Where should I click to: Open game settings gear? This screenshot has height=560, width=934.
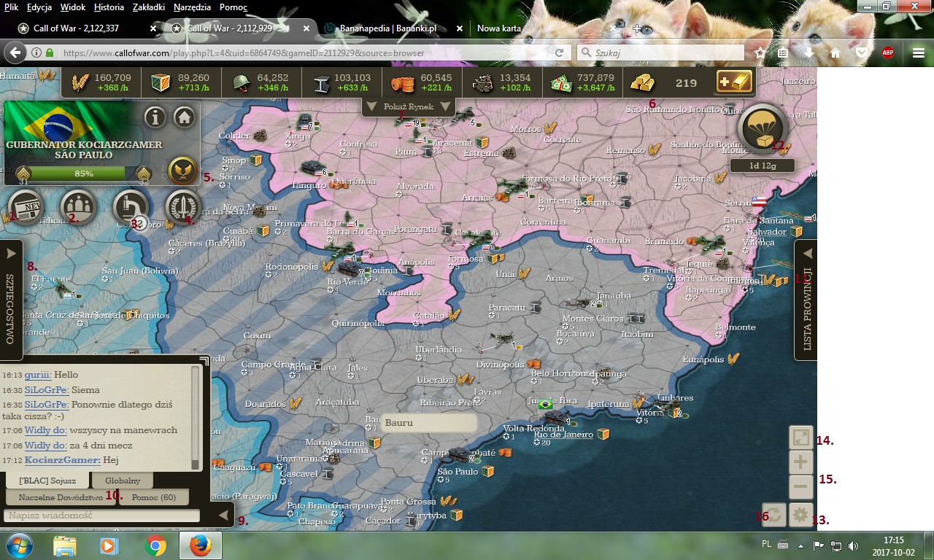801,515
